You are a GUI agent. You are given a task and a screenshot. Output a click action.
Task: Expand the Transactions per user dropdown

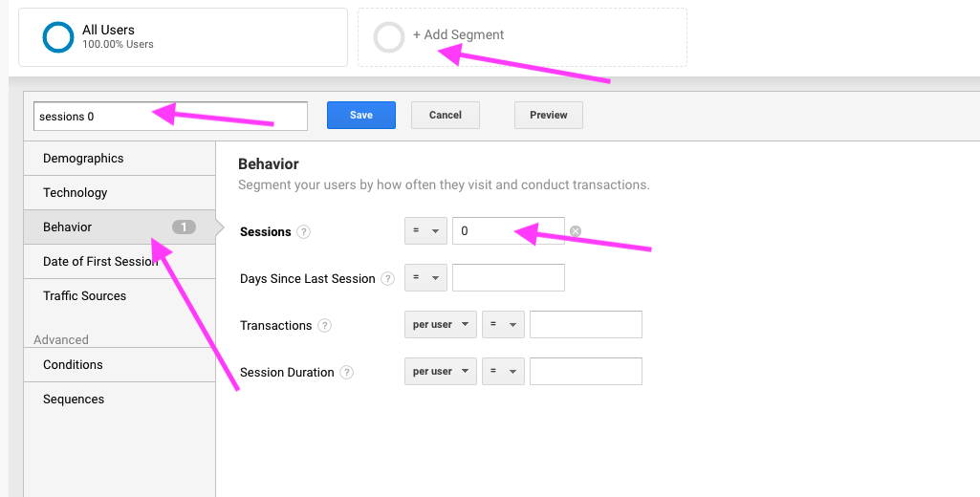(x=440, y=325)
